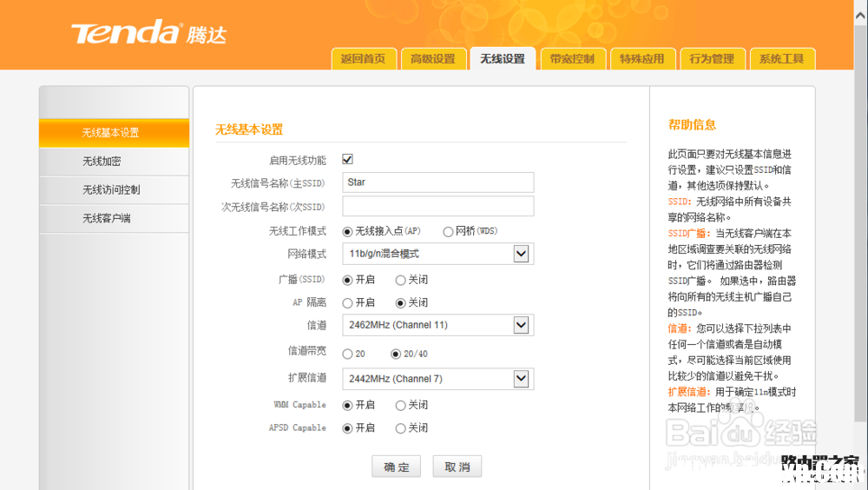
Task: Select the 无线设置 tab
Action: pos(503,59)
